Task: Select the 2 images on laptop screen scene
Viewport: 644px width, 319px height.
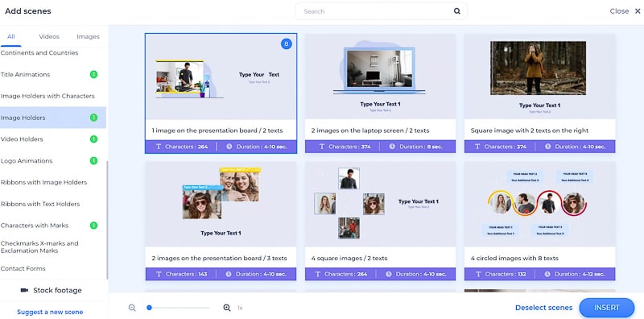Action: tap(380, 93)
